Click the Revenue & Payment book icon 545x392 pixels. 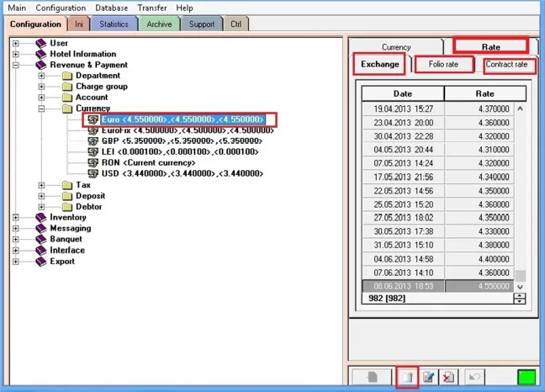point(41,65)
